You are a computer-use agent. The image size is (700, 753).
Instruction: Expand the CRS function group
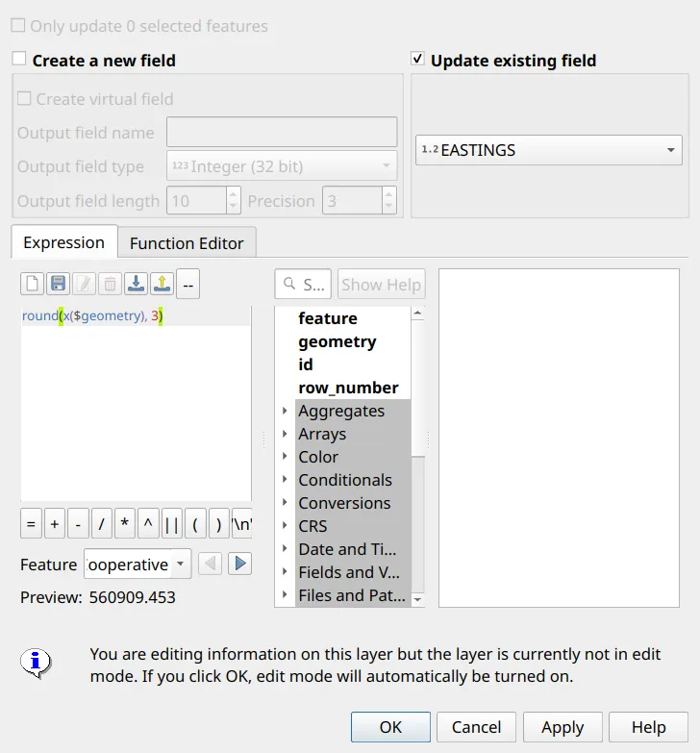[285, 525]
